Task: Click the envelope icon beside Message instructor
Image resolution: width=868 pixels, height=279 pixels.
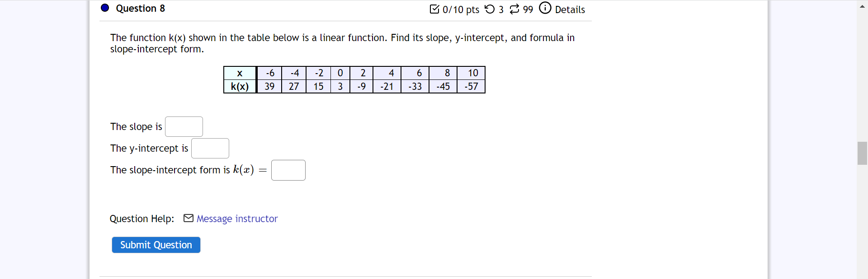Action: pyautogui.click(x=188, y=219)
